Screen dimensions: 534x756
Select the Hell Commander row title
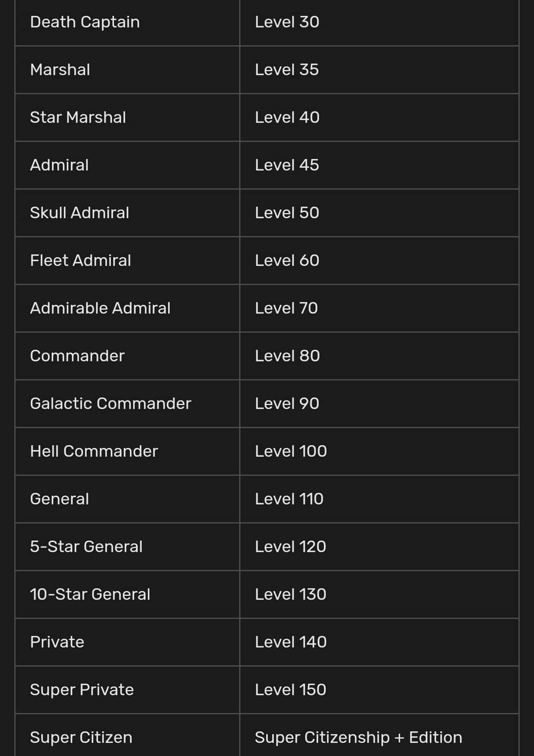coord(93,451)
